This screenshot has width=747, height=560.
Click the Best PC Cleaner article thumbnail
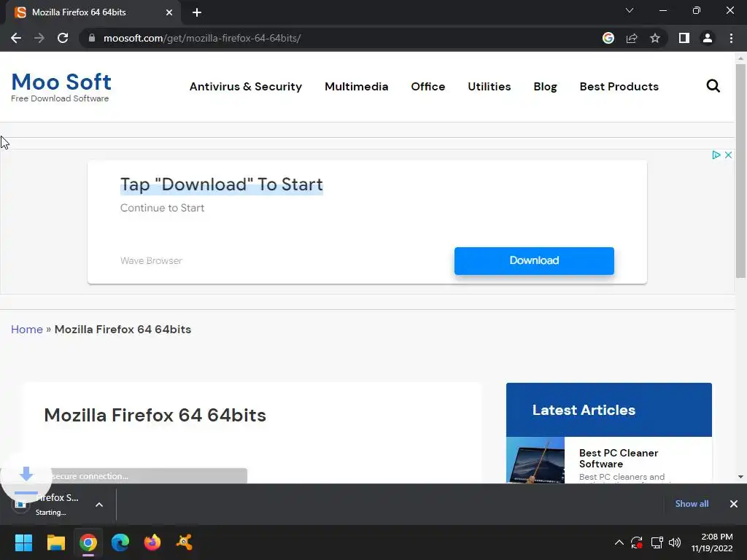535,460
